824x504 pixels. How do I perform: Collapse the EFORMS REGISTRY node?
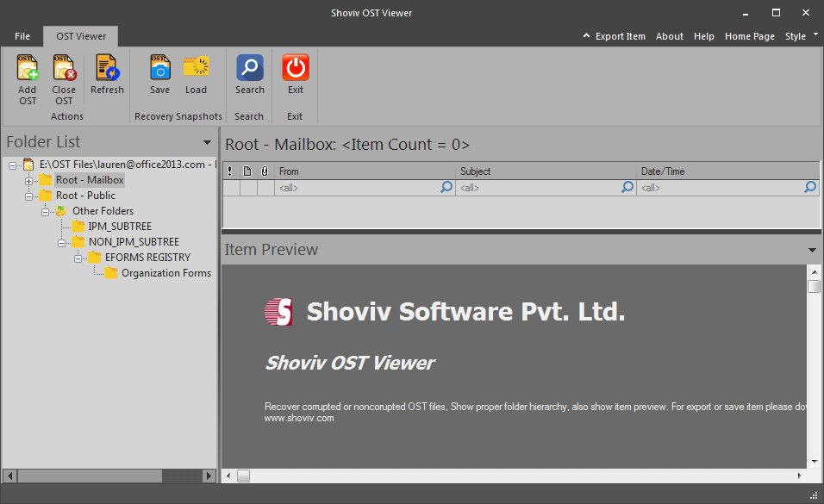(x=78, y=258)
